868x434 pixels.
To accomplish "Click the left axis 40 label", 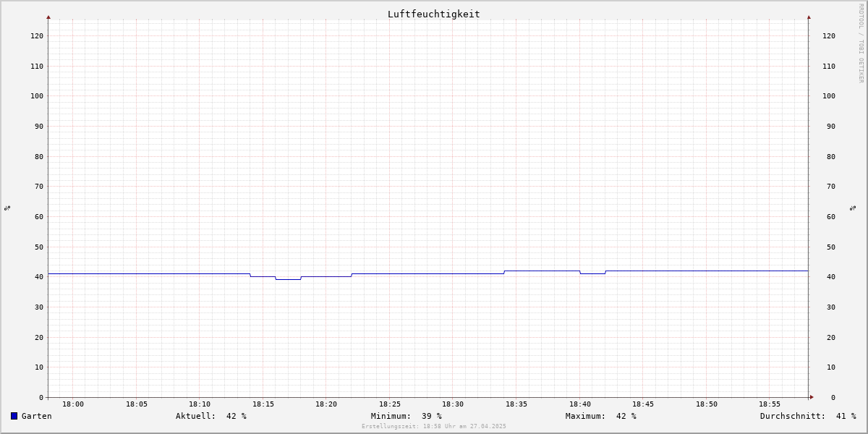I will 39,276.
